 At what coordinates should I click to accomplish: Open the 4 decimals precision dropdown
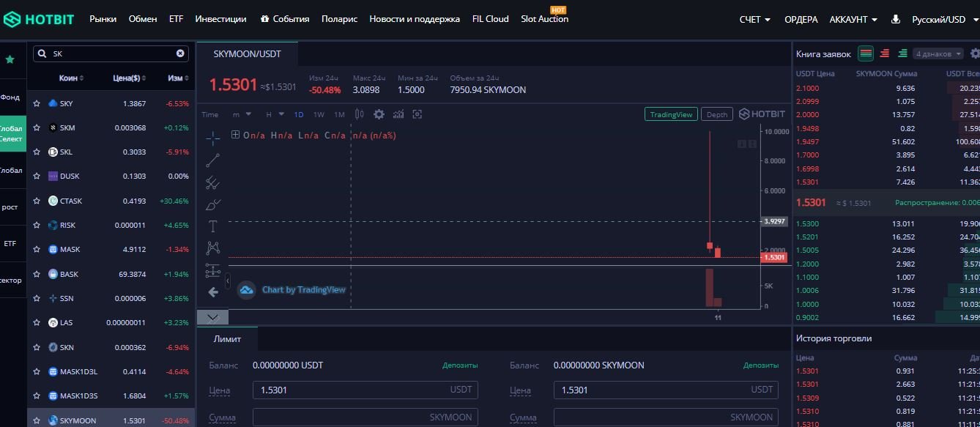click(938, 53)
